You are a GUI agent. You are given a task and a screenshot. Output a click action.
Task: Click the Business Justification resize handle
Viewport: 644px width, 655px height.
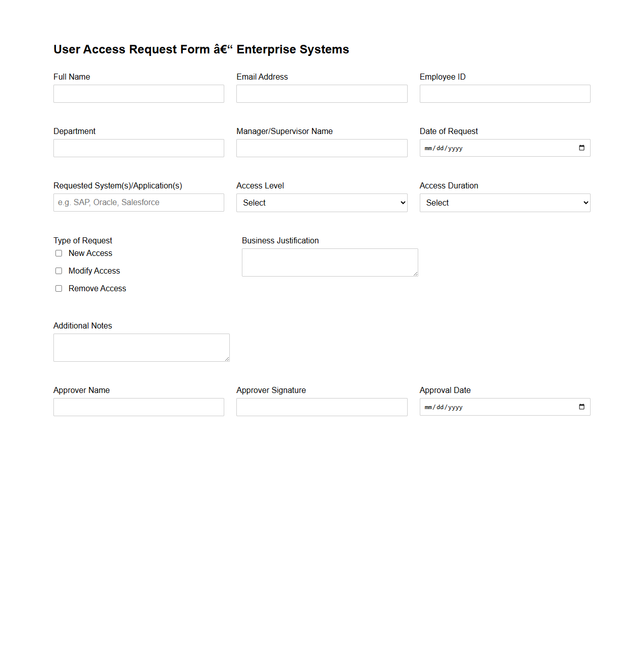point(416,274)
